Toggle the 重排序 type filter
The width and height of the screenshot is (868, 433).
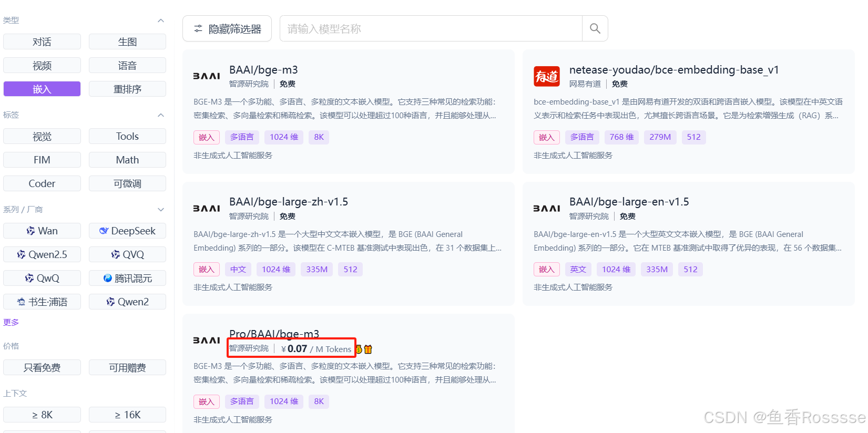point(127,89)
